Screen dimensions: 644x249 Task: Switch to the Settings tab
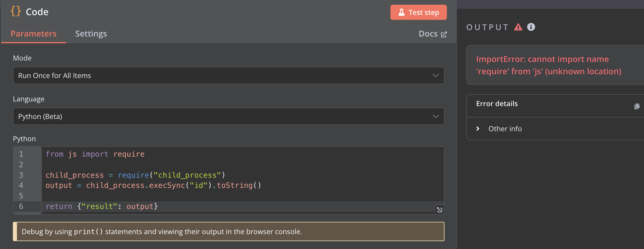[91, 34]
